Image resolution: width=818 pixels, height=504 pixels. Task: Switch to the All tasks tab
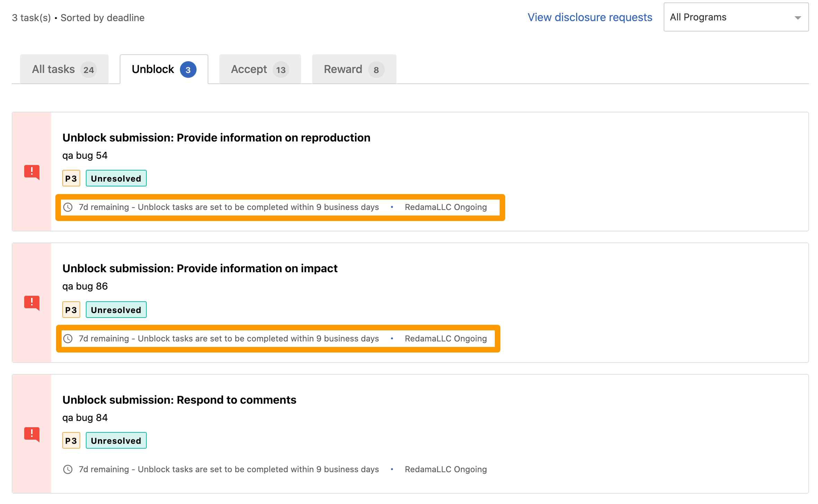click(x=64, y=69)
